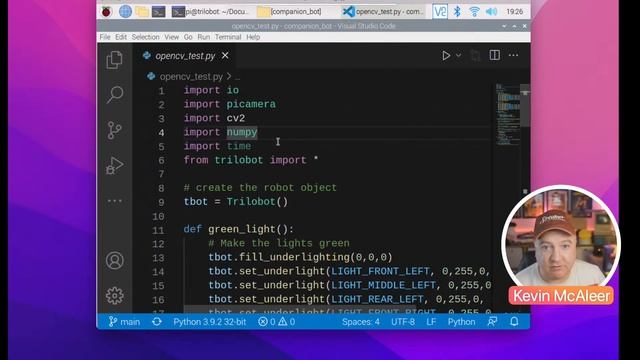640x360 pixels.
Task: Open the Wi-Fi network menu
Action: tap(474, 11)
